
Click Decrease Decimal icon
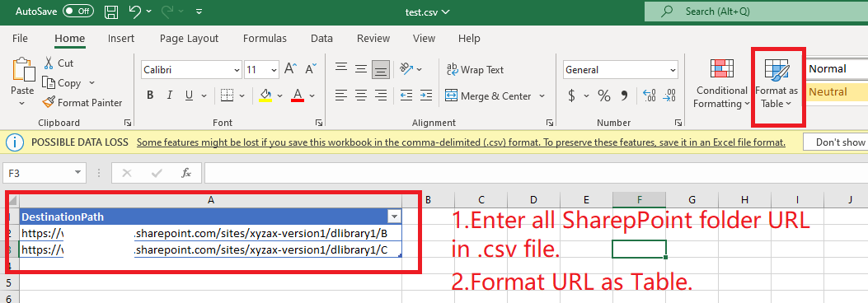(x=669, y=96)
